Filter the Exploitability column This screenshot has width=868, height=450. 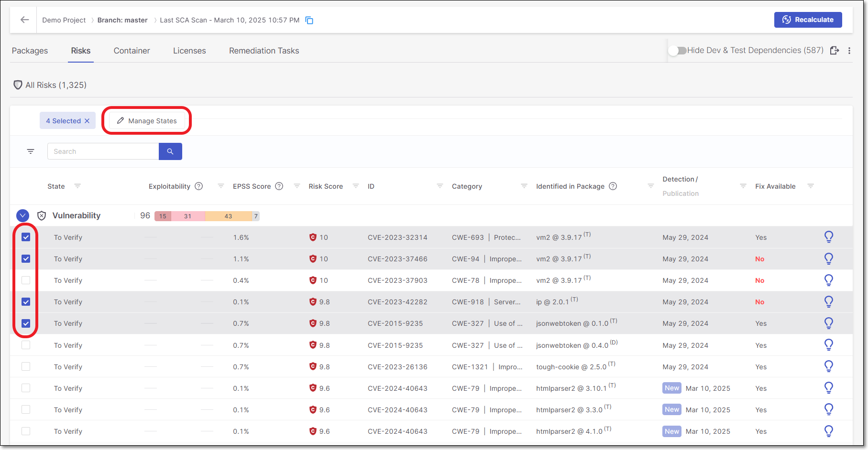221,186
